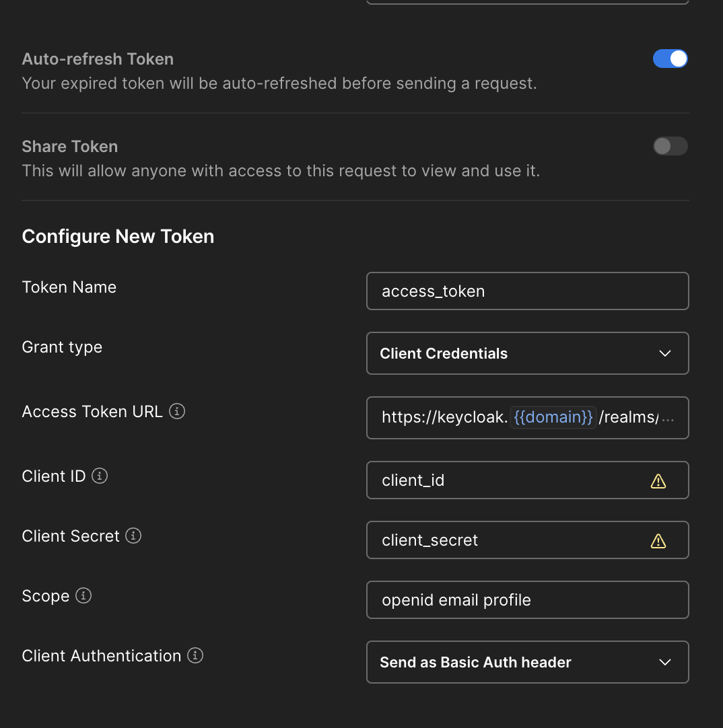Click the warning triangle in Client Secret field

658,541
